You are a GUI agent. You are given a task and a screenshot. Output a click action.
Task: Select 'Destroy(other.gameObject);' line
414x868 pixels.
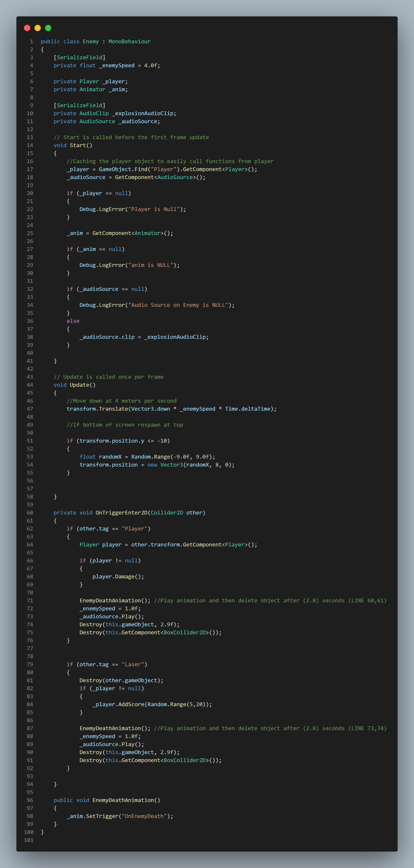click(x=122, y=680)
